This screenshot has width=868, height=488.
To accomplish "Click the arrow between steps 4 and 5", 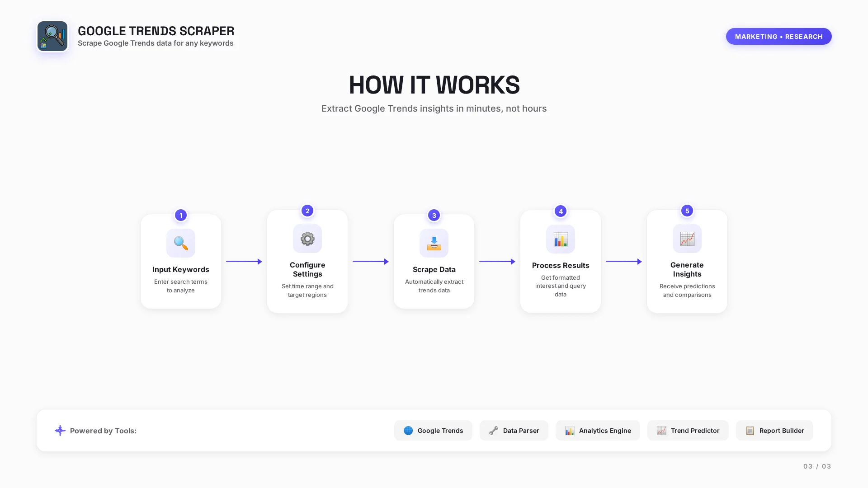I will 624,262.
